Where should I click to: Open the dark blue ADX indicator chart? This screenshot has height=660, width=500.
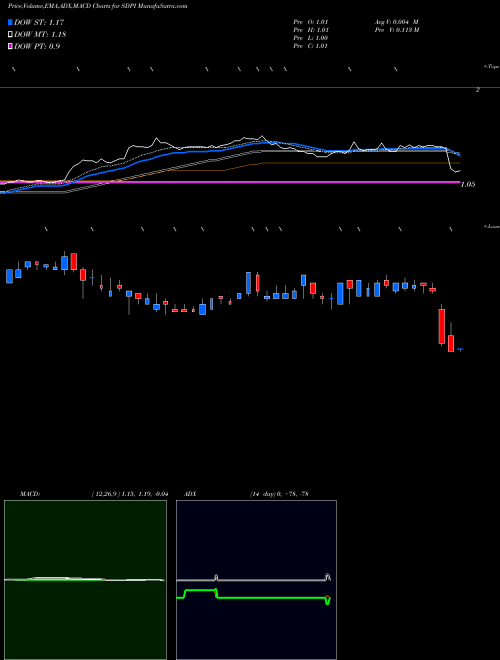coord(256,580)
